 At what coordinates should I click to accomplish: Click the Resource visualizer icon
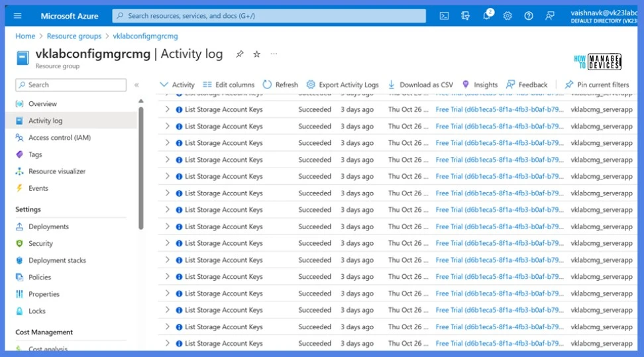[x=19, y=172]
